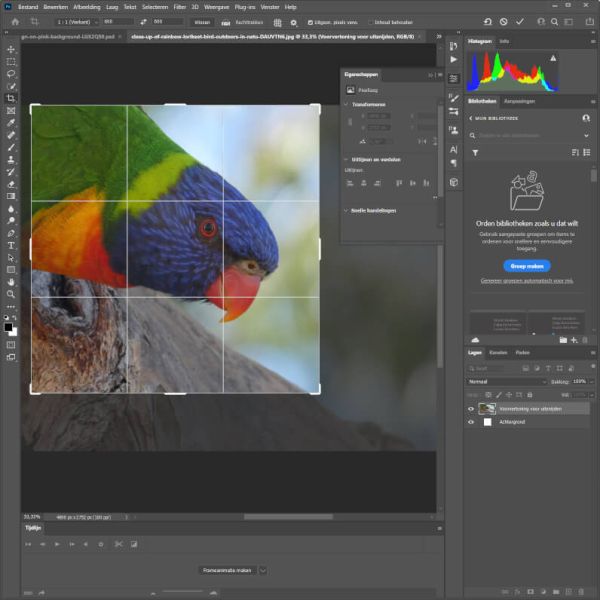Image resolution: width=600 pixels, height=600 pixels.
Task: Click the Frameanimatie maken button
Action: pos(227,570)
